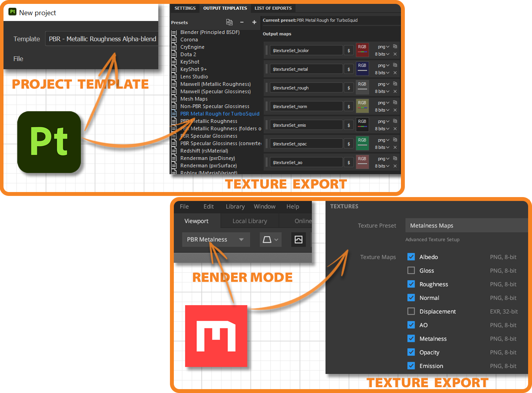The image size is (532, 393).
Task: Duplicate the $textureSet_bcolor output map
Action: click(395, 46)
